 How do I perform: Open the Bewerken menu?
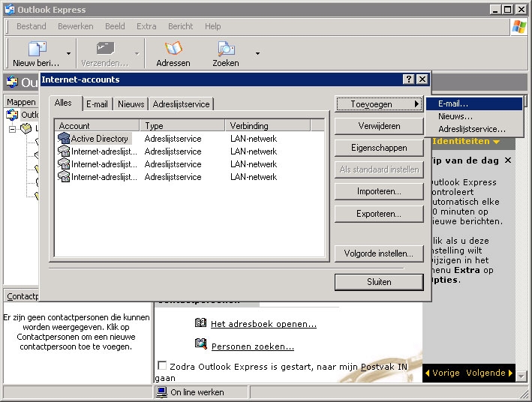click(75, 26)
